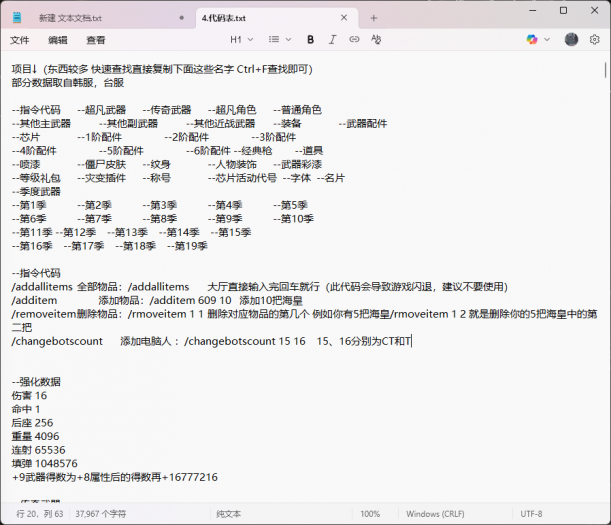Click the line 重量 4096
Viewport: 611px width, 525px height.
(x=35, y=436)
